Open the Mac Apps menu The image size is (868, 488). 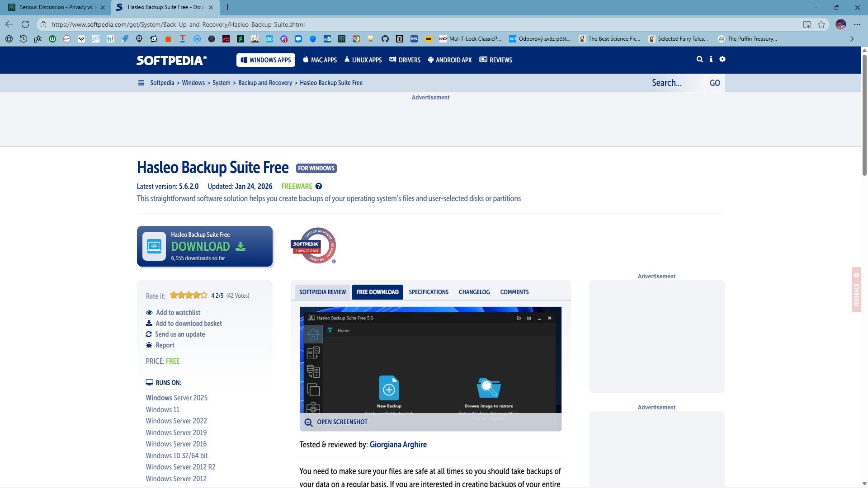coord(320,60)
